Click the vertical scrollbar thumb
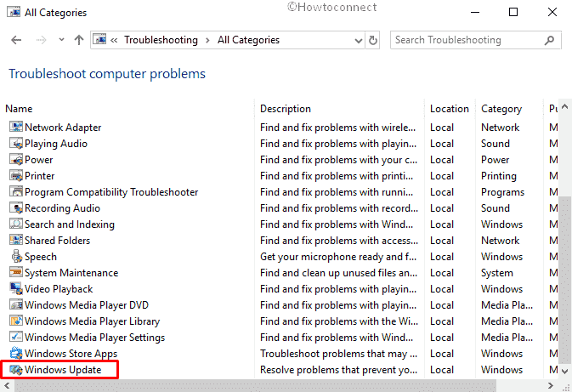This screenshot has height=392, width=572. pos(564,281)
